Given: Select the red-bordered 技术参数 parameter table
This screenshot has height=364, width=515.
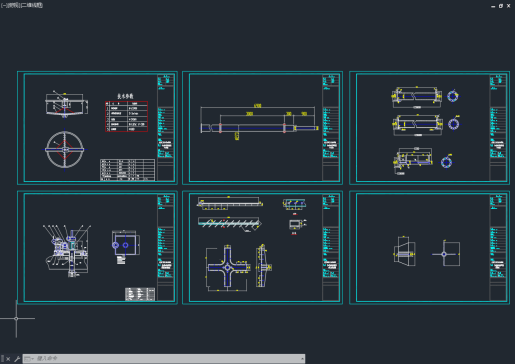Looking at the screenshot, I should (126, 116).
